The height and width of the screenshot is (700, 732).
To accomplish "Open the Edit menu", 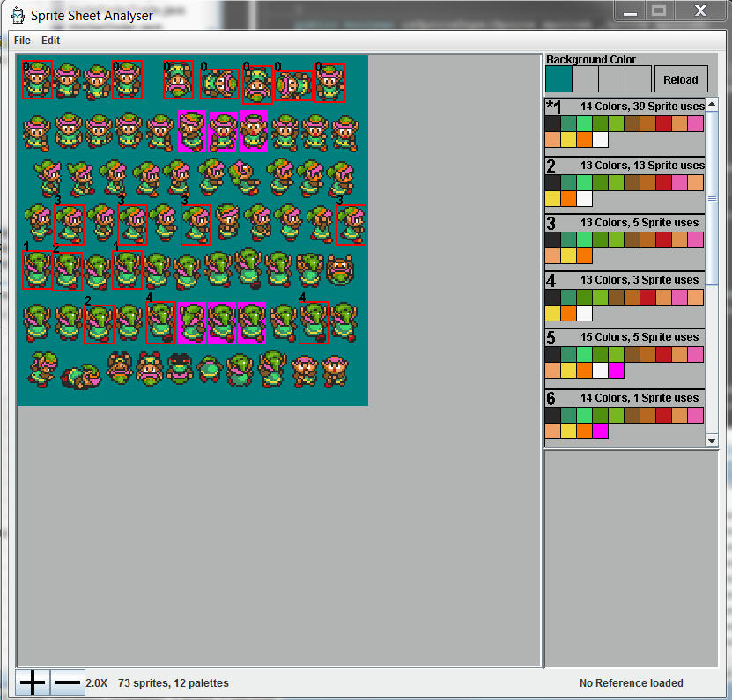I will tap(50, 41).
